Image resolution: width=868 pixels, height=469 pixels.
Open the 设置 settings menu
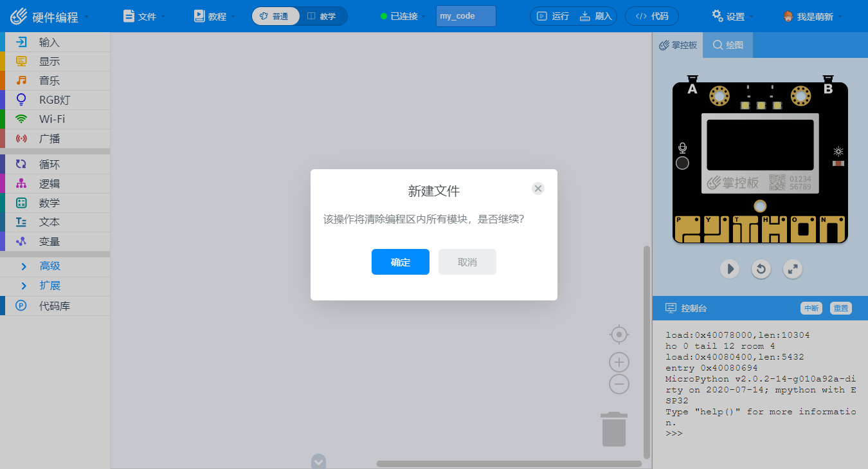[x=732, y=16]
